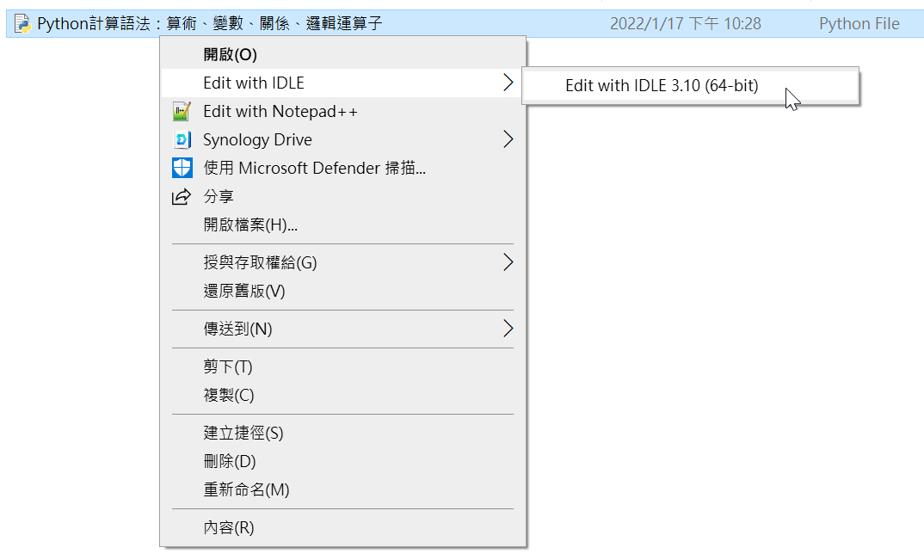This screenshot has width=924, height=560.
Task: Select 刪除(D) to delete the file
Action: pos(343,461)
